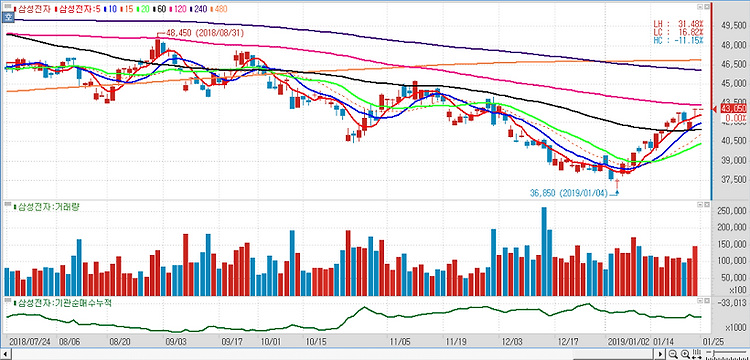This screenshot has height=360, width=750.
Task: Click the 12/17 date axis label
Action: pyautogui.click(x=568, y=342)
